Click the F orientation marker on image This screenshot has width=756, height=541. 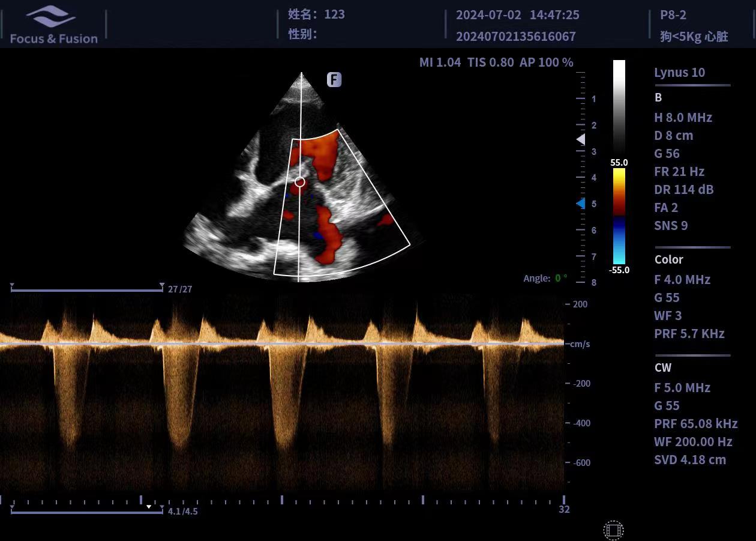tap(334, 79)
